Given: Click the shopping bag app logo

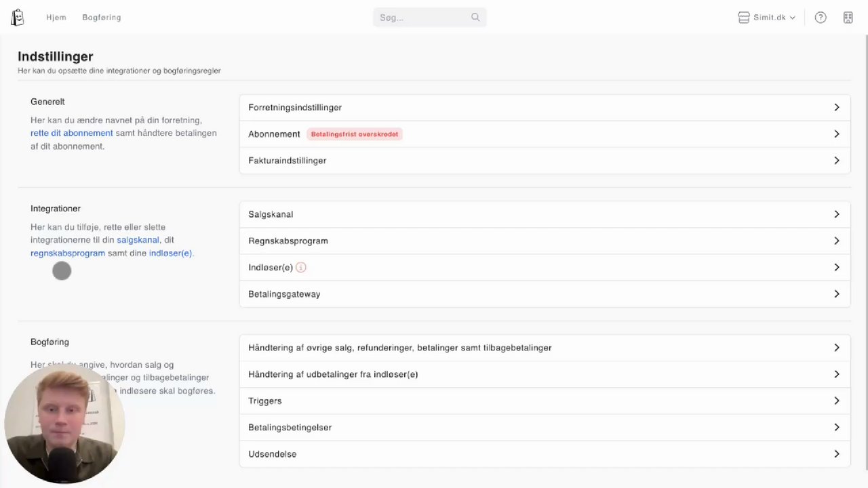Looking at the screenshot, I should pos(18,18).
